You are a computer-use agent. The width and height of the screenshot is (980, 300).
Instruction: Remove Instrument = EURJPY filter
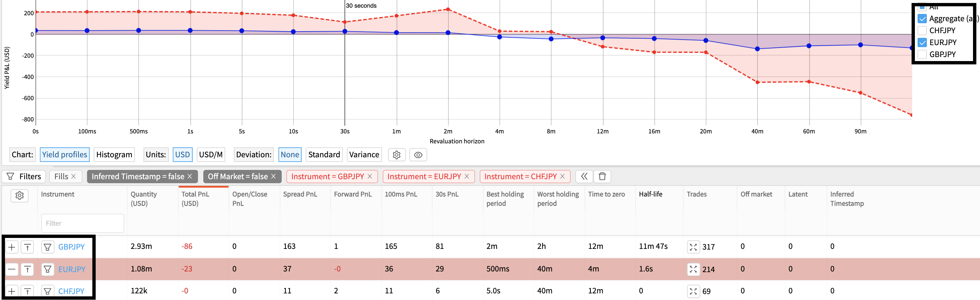point(467,177)
